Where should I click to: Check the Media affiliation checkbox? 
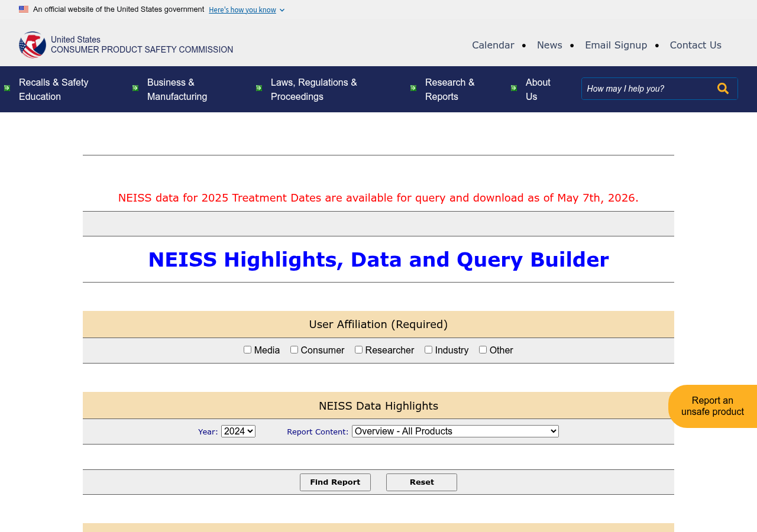point(247,350)
